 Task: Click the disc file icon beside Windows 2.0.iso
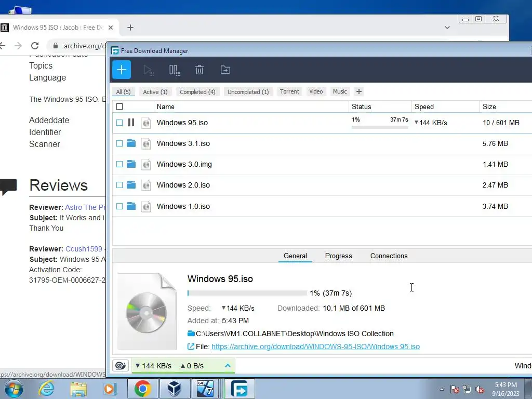(146, 185)
